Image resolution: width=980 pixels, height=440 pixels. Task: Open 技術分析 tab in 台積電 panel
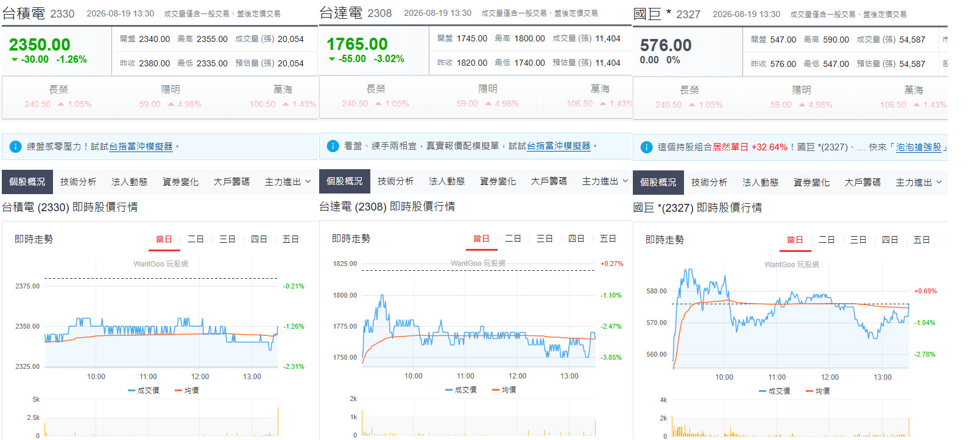pyautogui.click(x=78, y=182)
